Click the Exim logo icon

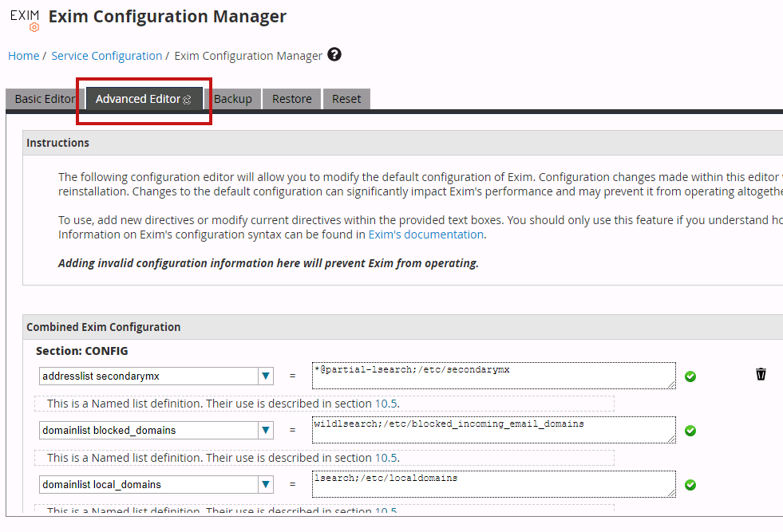click(x=25, y=21)
